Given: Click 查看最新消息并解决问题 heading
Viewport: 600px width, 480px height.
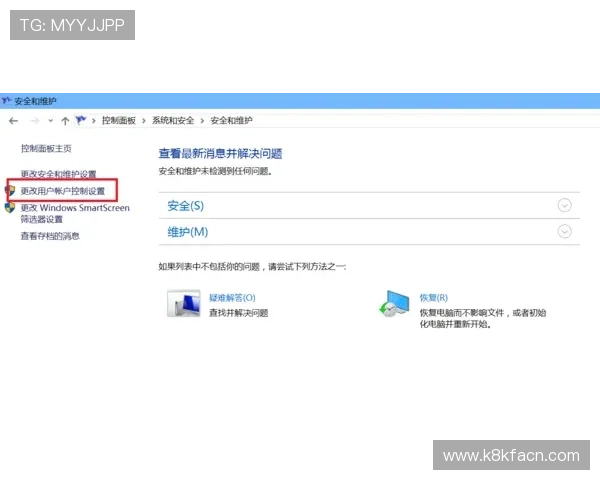Looking at the screenshot, I should 220,154.
